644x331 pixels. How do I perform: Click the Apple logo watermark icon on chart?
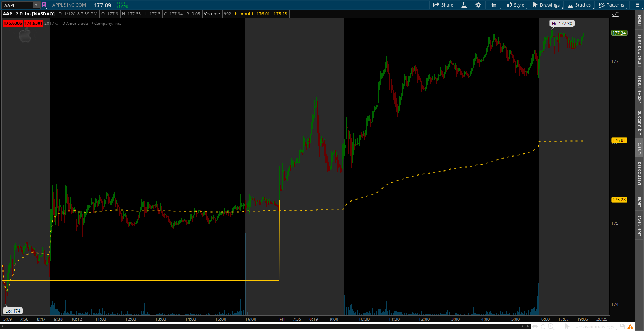[25, 35]
